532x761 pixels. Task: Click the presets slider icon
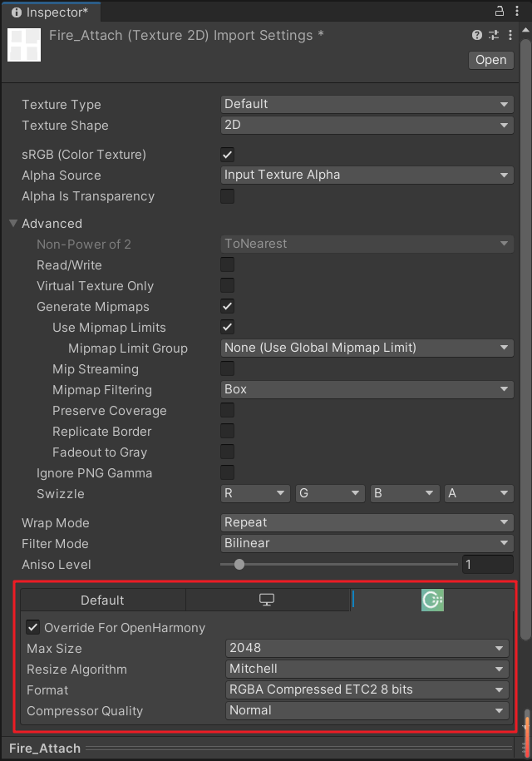(x=494, y=35)
